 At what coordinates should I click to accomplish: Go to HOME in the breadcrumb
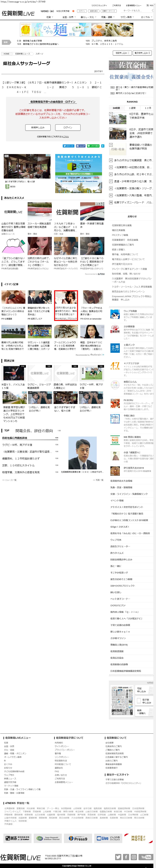pos(6,54)
